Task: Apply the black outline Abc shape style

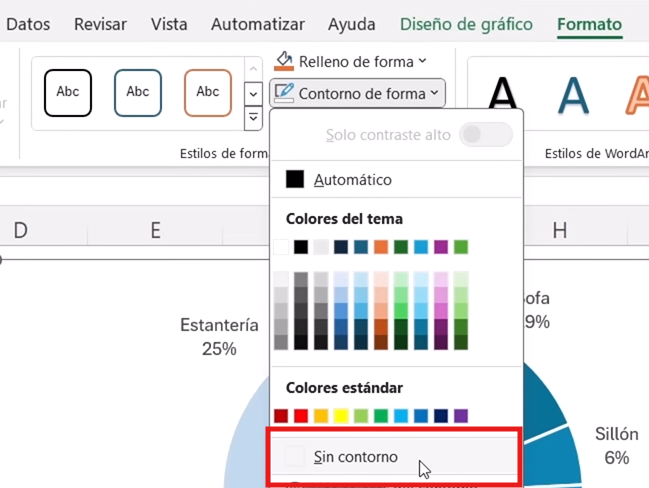Action: tap(68, 93)
